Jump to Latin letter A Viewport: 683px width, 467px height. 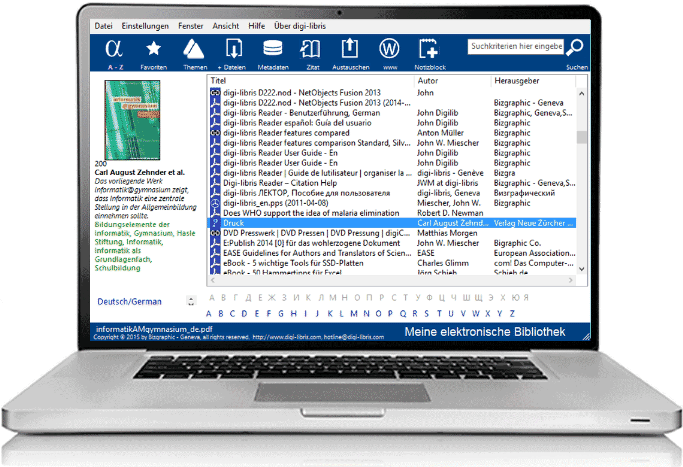209,314
